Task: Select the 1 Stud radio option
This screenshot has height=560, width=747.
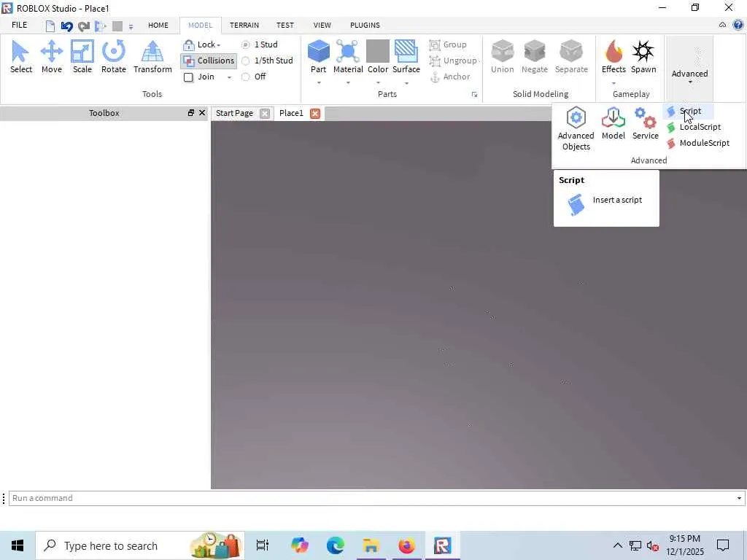Action: (246, 44)
